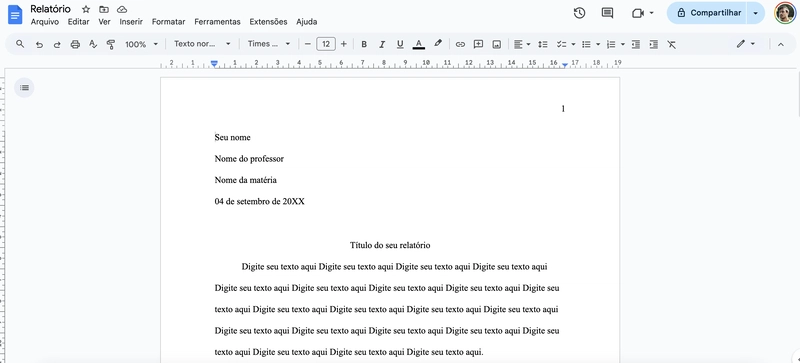Add a comment from the toolbar

[x=478, y=44]
